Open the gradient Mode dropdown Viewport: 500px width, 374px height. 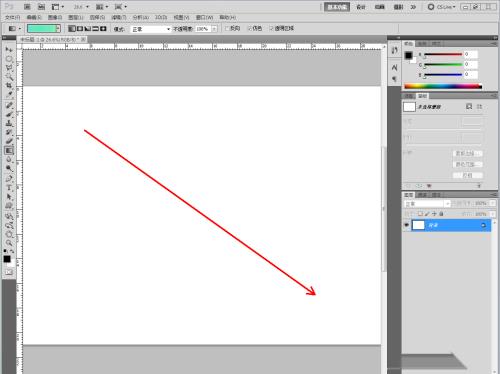click(x=151, y=29)
